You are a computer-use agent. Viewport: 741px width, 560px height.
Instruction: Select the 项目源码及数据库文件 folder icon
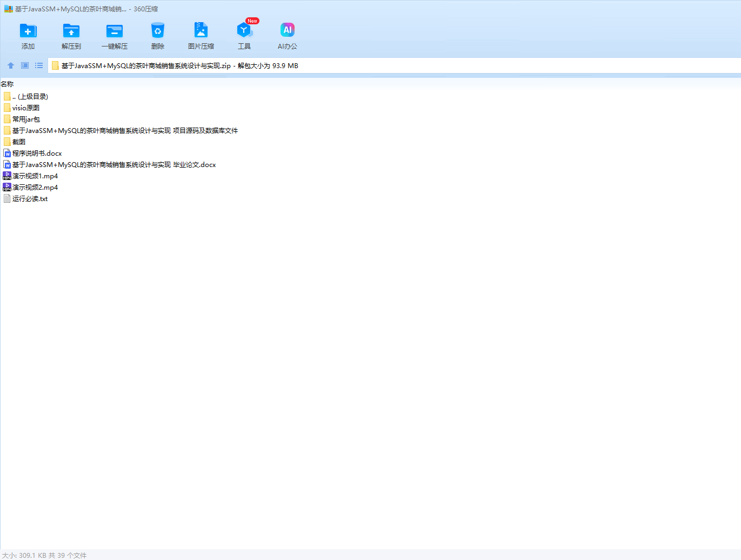[x=7, y=130]
